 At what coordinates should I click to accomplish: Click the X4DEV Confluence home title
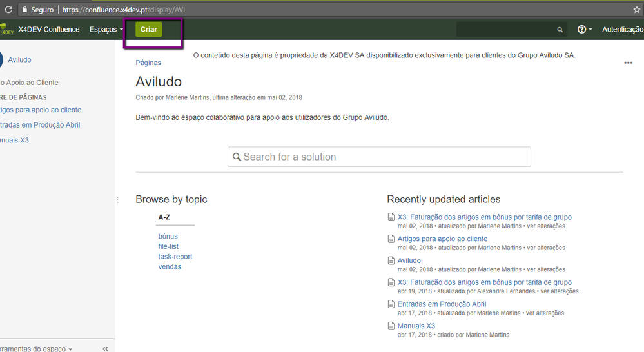point(49,29)
